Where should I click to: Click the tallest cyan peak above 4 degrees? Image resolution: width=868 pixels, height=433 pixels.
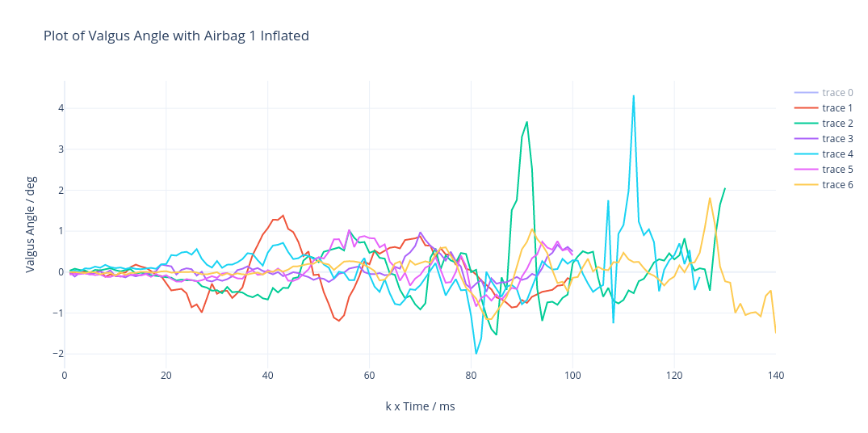pos(633,96)
